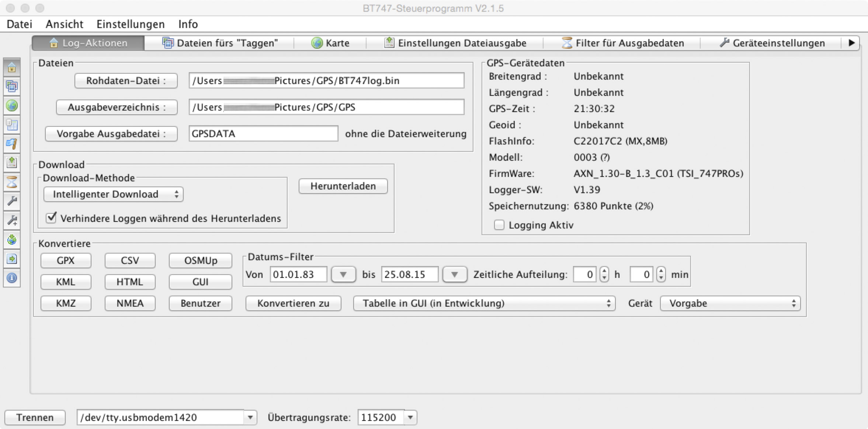Image resolution: width=868 pixels, height=429 pixels.
Task: Open the Intelligenter Download method dropdown
Action: point(113,194)
